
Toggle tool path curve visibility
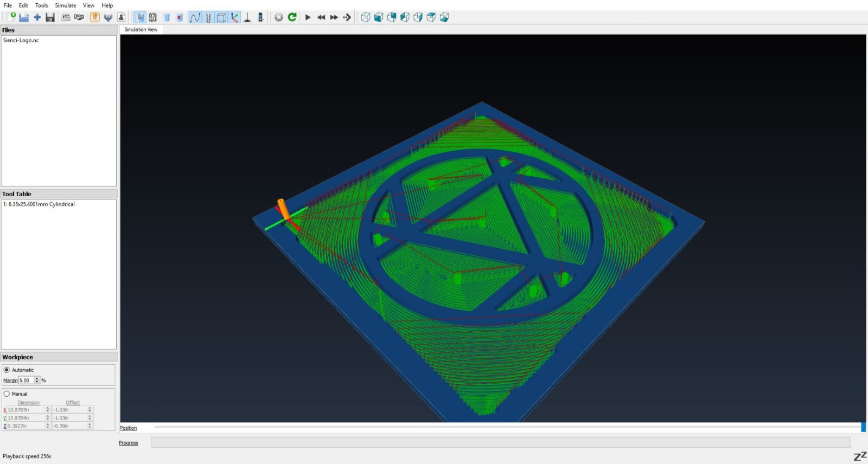(195, 17)
